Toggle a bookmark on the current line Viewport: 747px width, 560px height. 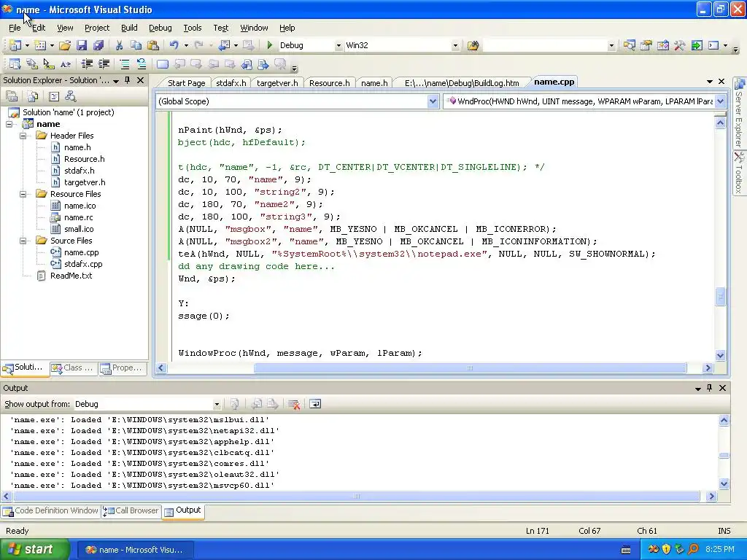(163, 64)
